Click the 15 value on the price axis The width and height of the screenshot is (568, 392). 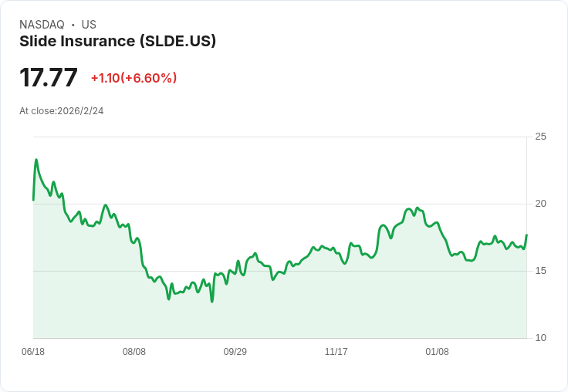540,271
